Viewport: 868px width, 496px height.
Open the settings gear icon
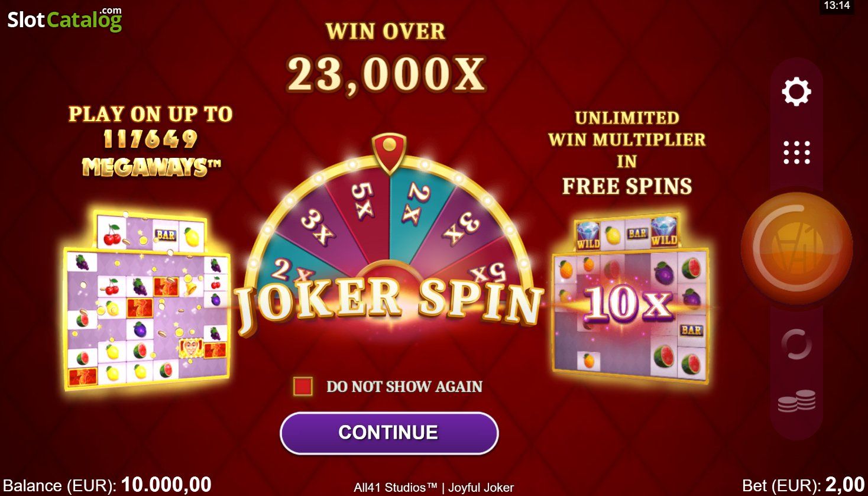pyautogui.click(x=796, y=92)
